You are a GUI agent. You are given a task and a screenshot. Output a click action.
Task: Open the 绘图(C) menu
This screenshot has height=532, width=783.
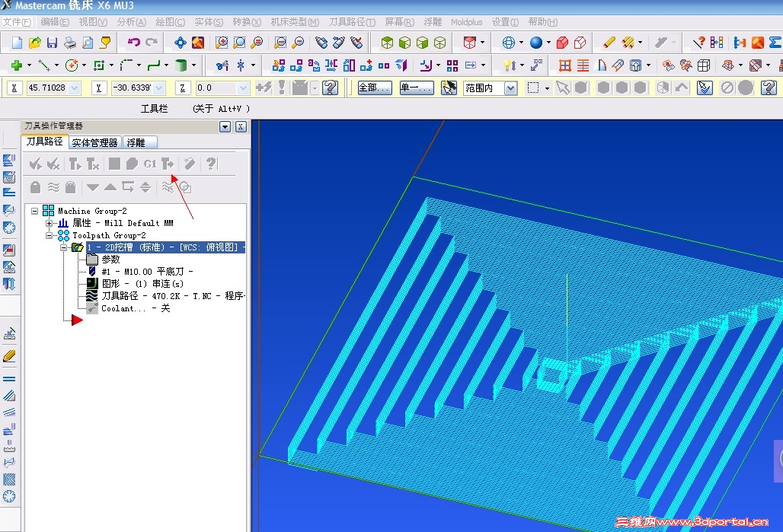[171, 22]
